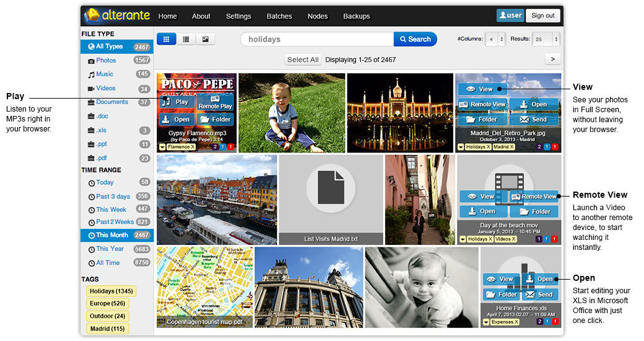Remove Expenses tag from Home Finances.xls
644x341 pixels.
point(516,322)
